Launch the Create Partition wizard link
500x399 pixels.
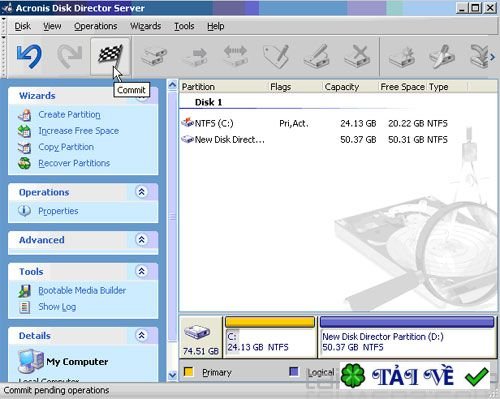point(69,115)
